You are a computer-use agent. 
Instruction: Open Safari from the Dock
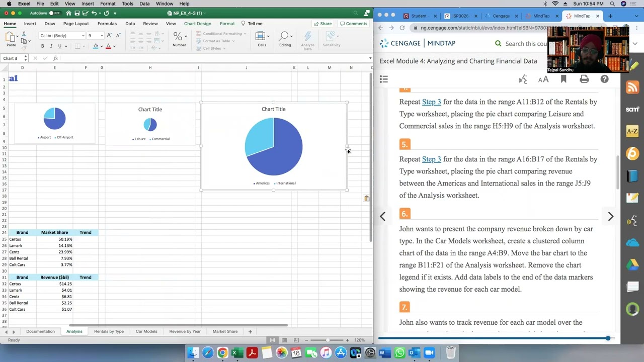tap(207, 353)
